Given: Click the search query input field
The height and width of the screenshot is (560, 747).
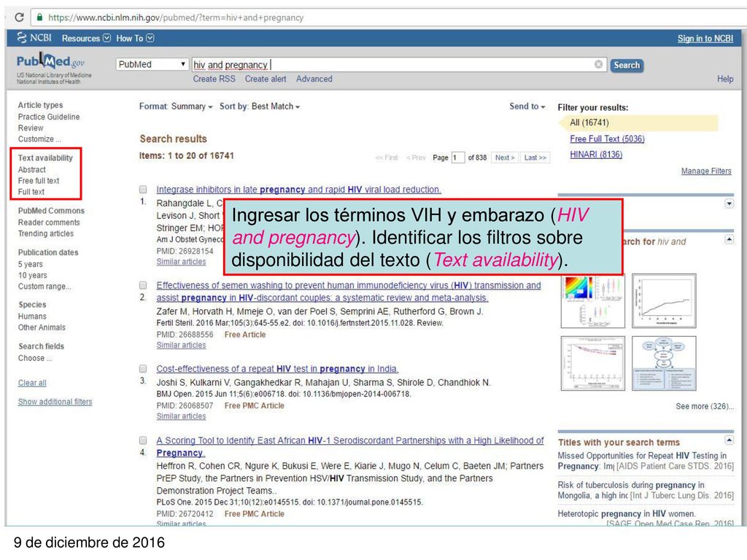Looking at the screenshot, I should (x=398, y=64).
